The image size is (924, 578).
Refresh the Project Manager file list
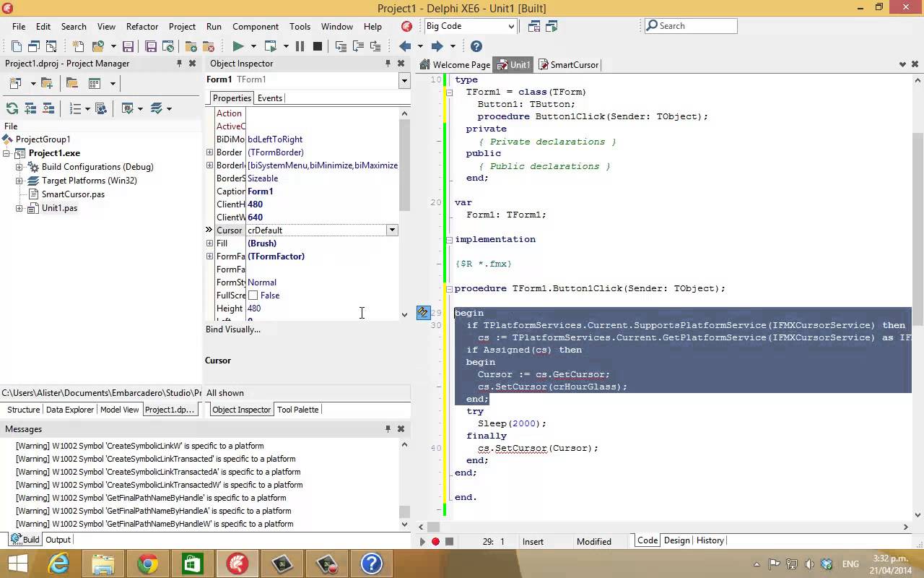pos(12,108)
